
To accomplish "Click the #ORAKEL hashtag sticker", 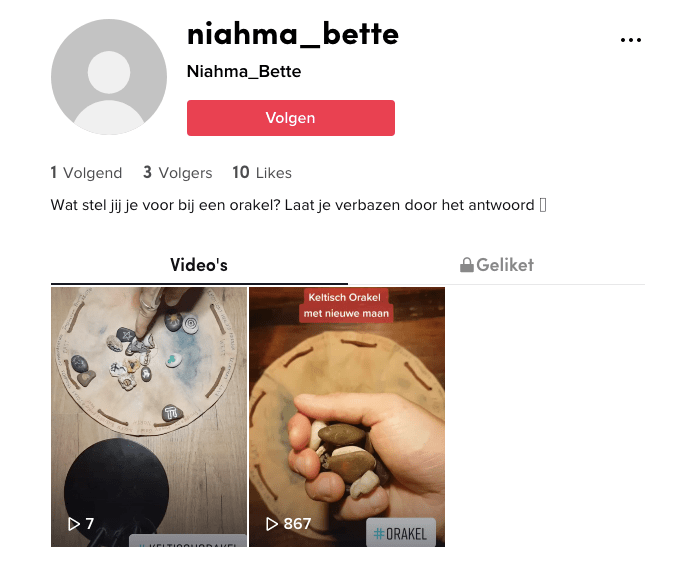I will (x=401, y=533).
